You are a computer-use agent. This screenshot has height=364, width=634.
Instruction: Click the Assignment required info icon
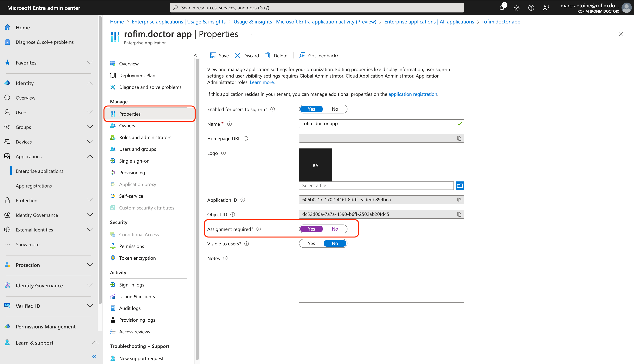coord(259,229)
